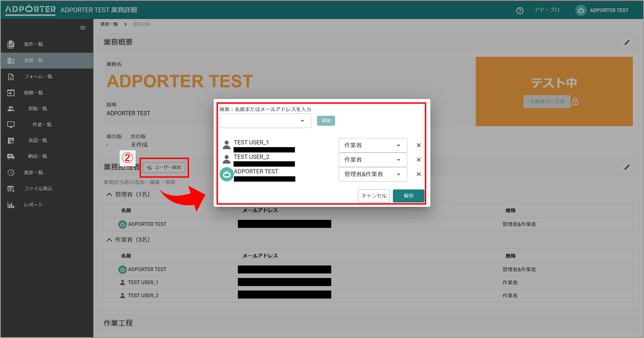Viewport: 644px width, 338px height.
Task: Remove ADPORTER TEST with X icon
Action: click(x=418, y=174)
